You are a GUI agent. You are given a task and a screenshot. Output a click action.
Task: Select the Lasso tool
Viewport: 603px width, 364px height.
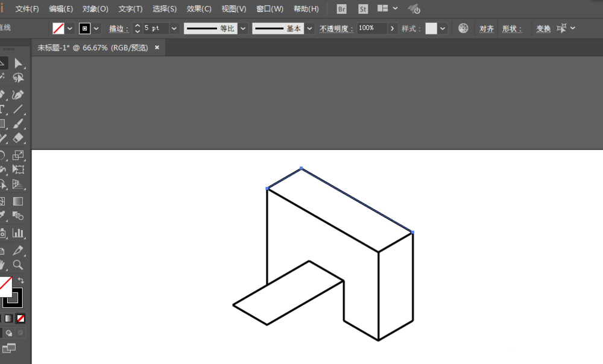tap(17, 78)
